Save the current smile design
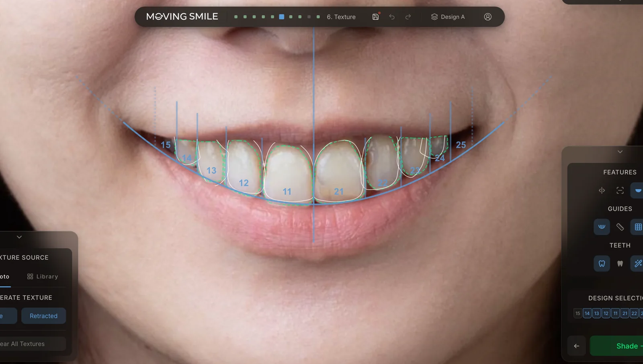 click(x=375, y=17)
